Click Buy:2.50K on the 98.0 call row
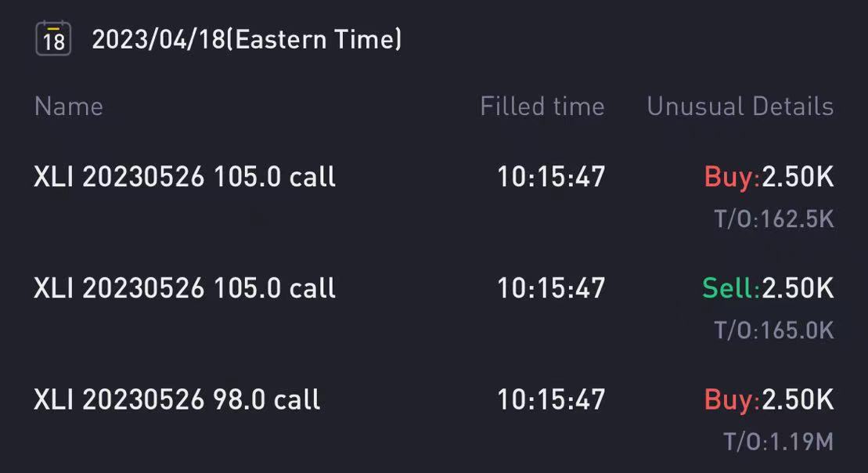Viewport: 868px width, 473px height. click(x=769, y=400)
